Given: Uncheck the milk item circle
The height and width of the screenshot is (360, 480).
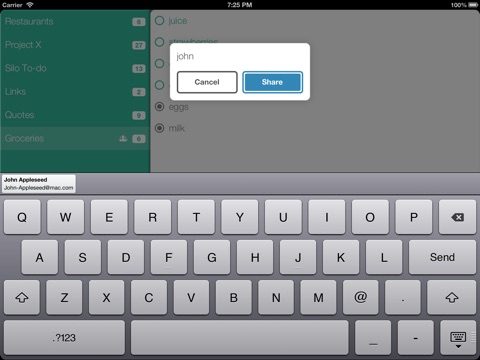Looking at the screenshot, I should (x=160, y=128).
